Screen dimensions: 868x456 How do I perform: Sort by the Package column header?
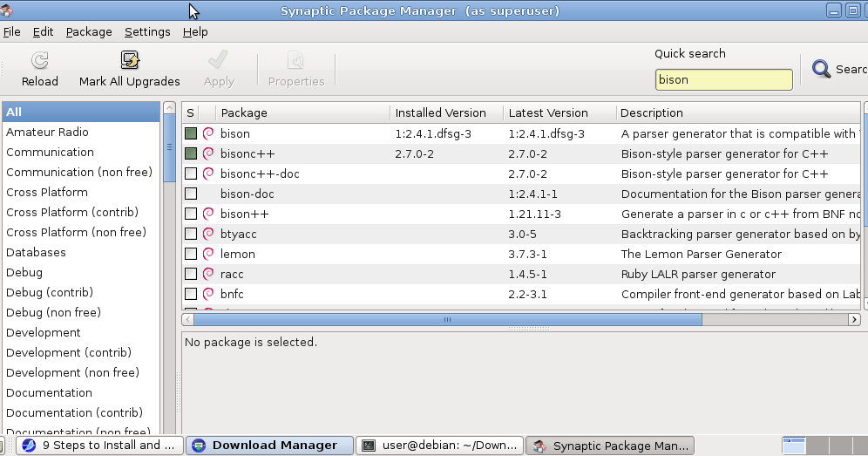302,113
